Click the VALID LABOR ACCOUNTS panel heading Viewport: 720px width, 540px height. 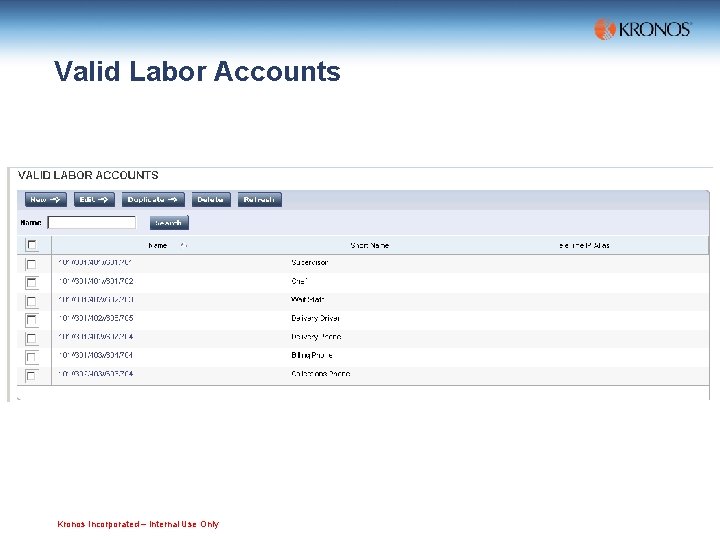pos(88,175)
